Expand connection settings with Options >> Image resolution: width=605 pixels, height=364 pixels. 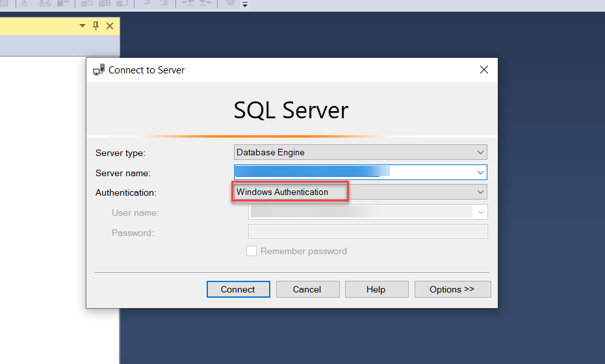(x=452, y=289)
